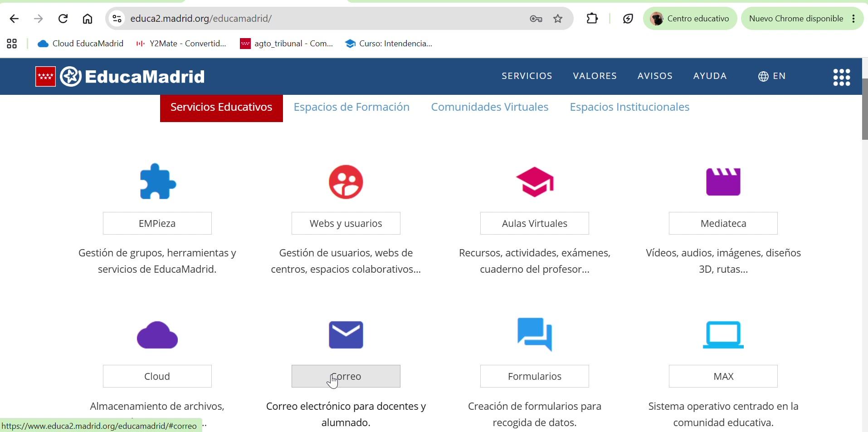This screenshot has width=868, height=432.
Task: Select the MAX laptop icon
Action: click(723, 335)
